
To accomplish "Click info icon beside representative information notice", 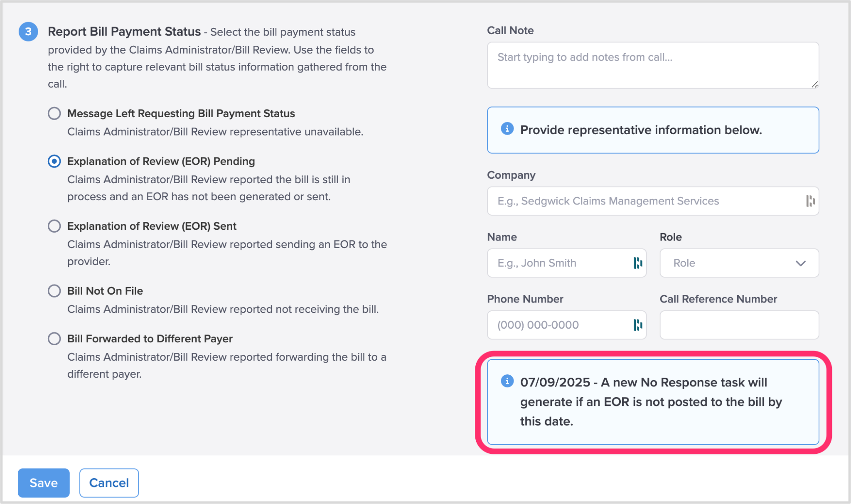I will coord(507,129).
